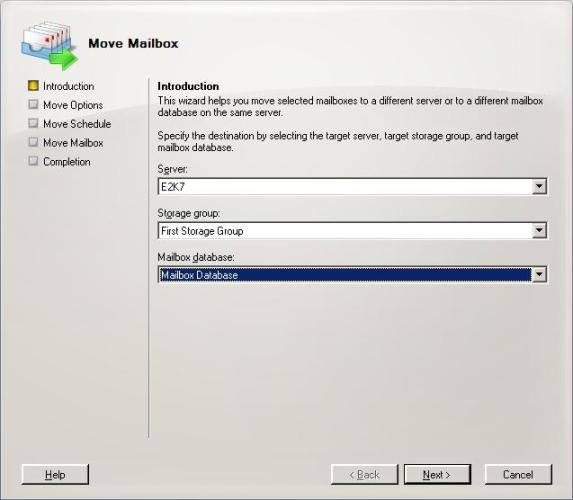The image size is (573, 500).
Task: Click the highlighted Mailbox Database field
Action: [345, 274]
